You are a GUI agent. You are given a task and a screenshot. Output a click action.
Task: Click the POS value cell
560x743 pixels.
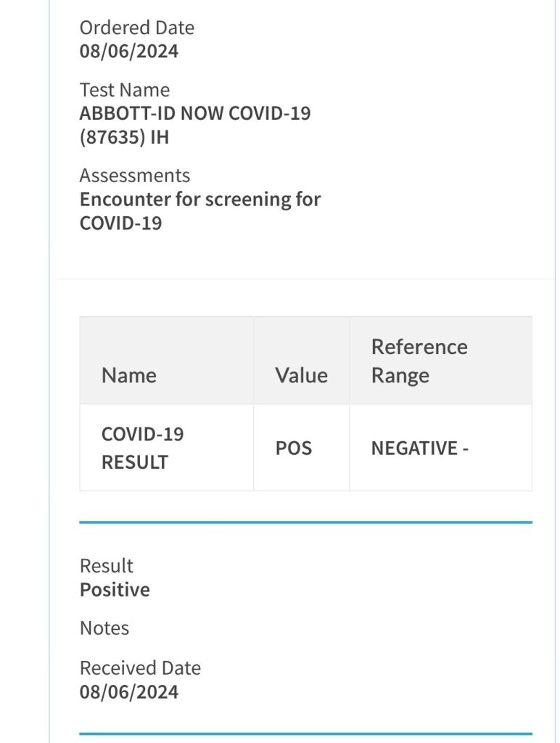[294, 448]
